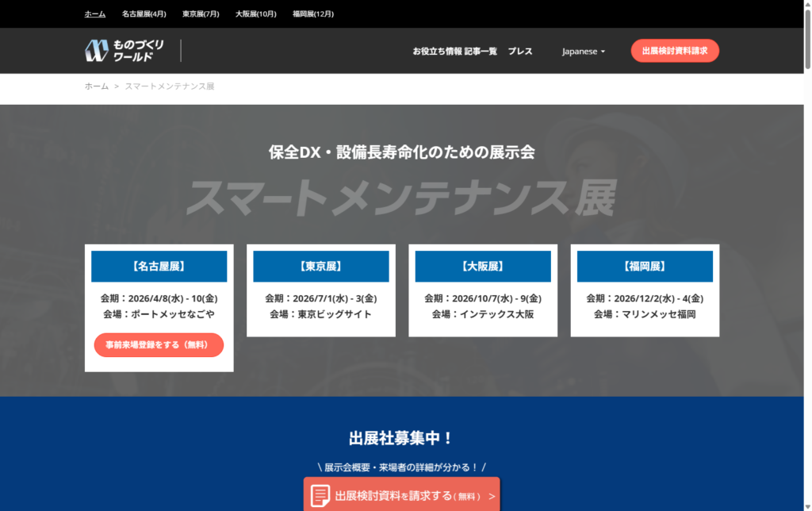Open 名古屋展(4月) in the top bar

pyautogui.click(x=144, y=13)
